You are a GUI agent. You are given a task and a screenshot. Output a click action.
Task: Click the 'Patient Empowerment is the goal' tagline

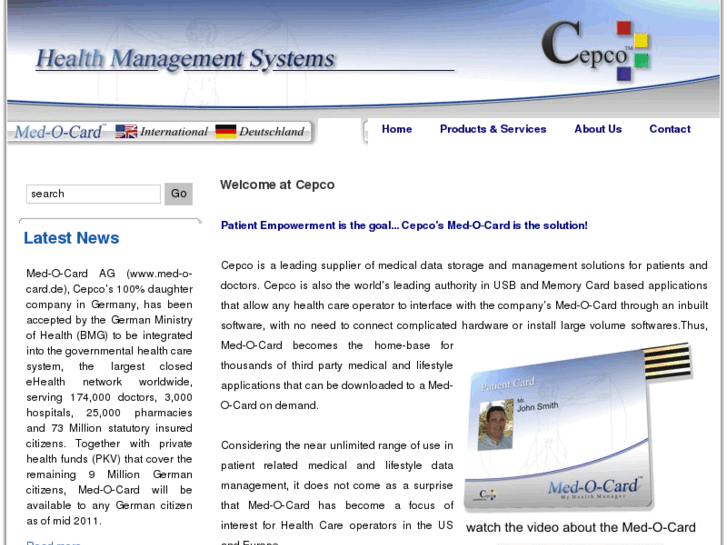coord(404,225)
